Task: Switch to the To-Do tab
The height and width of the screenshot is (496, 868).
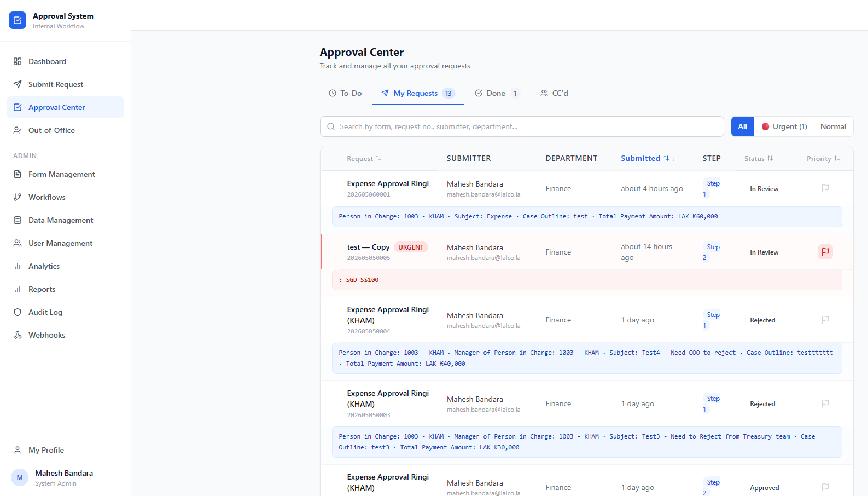Action: (345, 93)
